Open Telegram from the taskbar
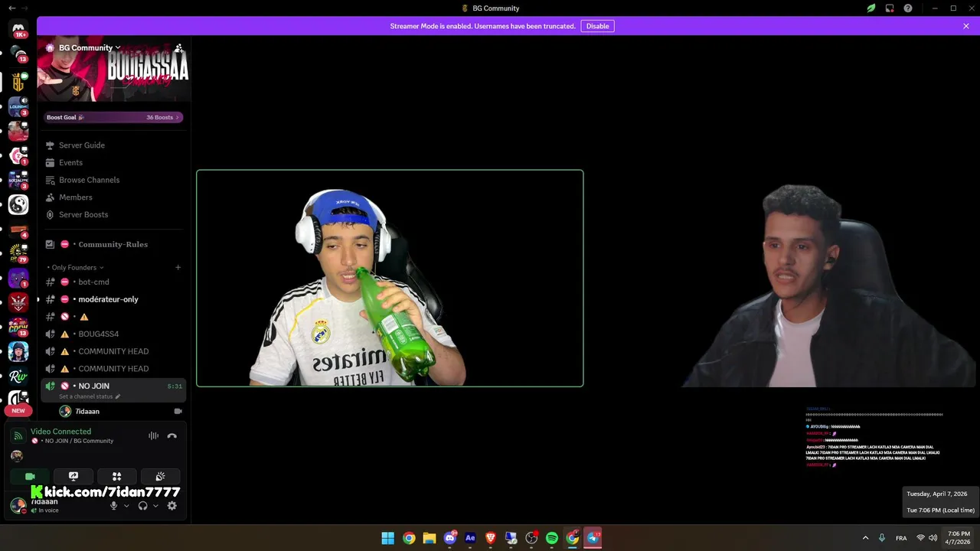This screenshot has height=551, width=980. (593, 538)
